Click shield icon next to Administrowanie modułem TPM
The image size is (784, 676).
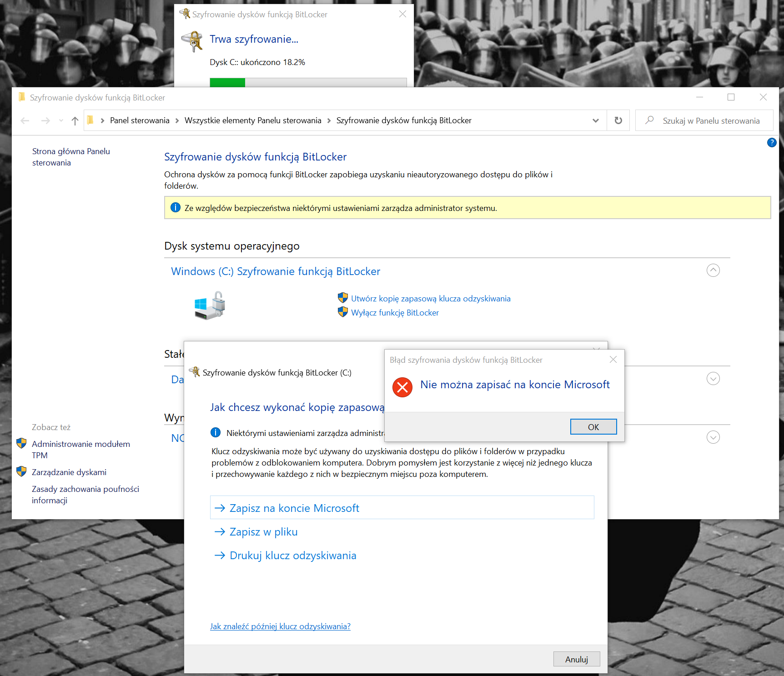coord(21,443)
